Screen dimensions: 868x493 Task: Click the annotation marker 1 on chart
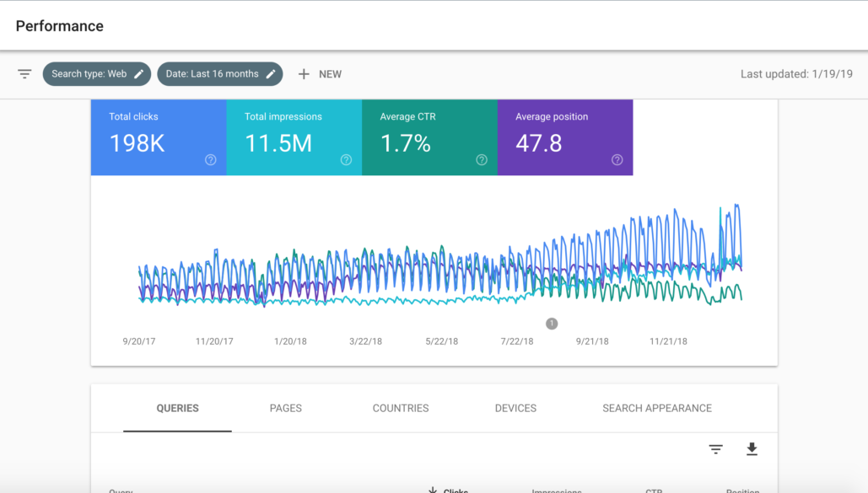click(x=552, y=324)
